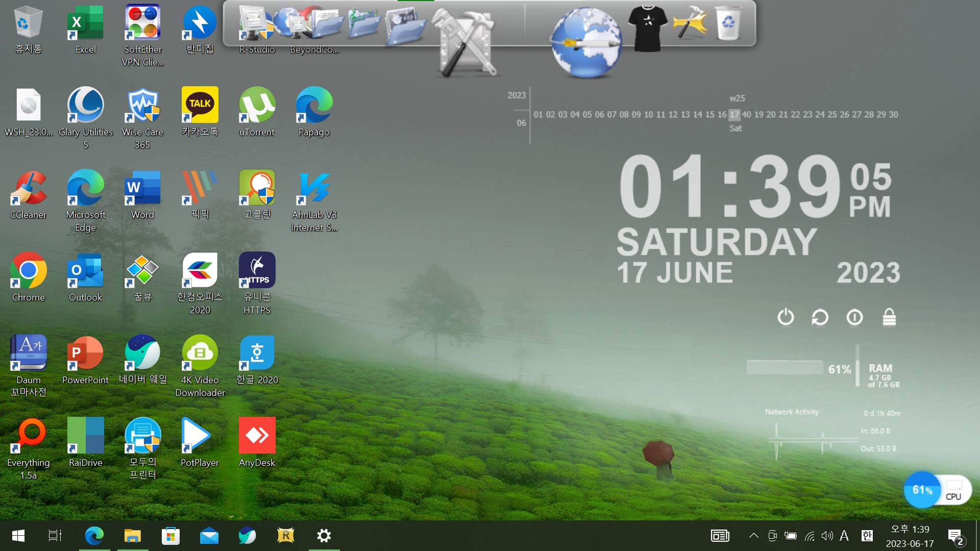The image size is (980, 551).
Task: Open the Settings gear in taskbar
Action: tap(324, 536)
